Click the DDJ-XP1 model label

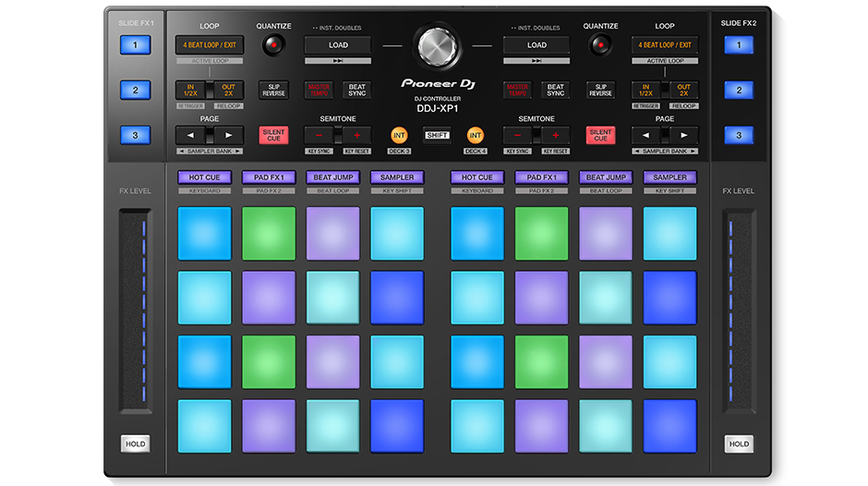(x=438, y=109)
